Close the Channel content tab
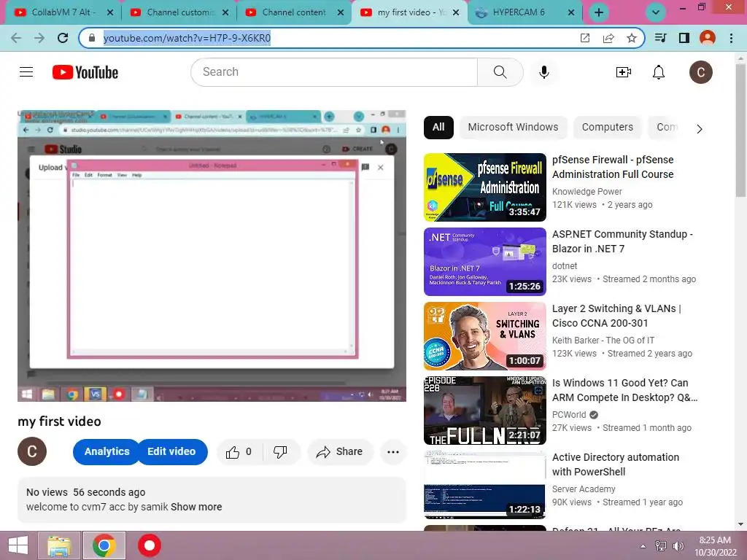 [x=341, y=13]
